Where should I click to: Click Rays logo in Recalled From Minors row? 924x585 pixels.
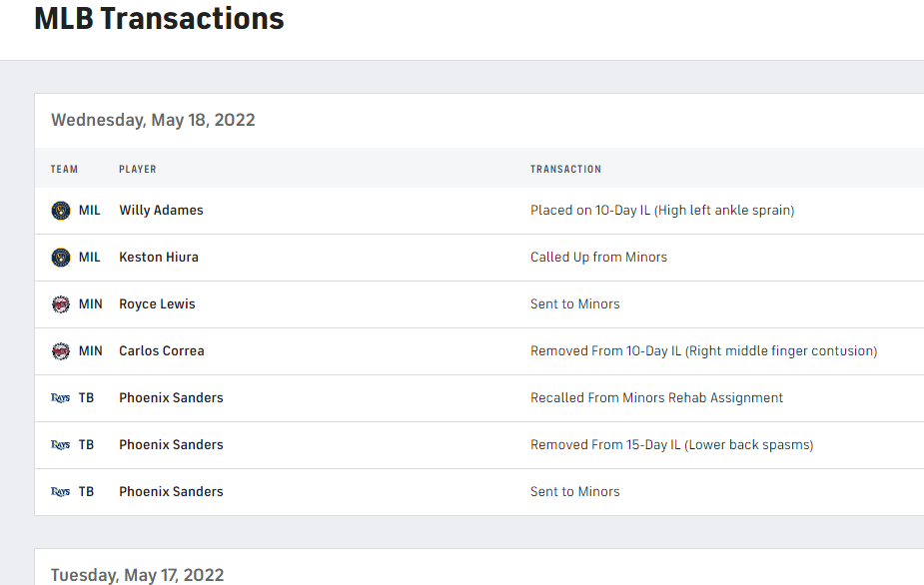click(x=61, y=398)
